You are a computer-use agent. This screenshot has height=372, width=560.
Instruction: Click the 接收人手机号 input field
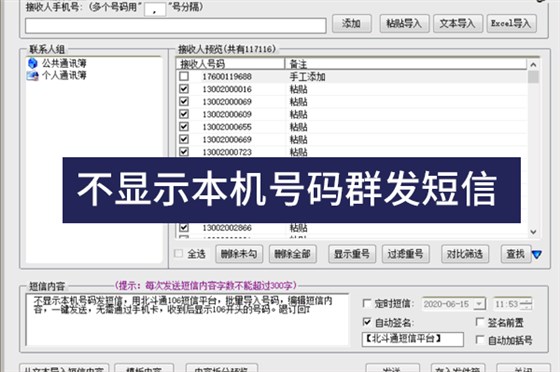click(176, 26)
